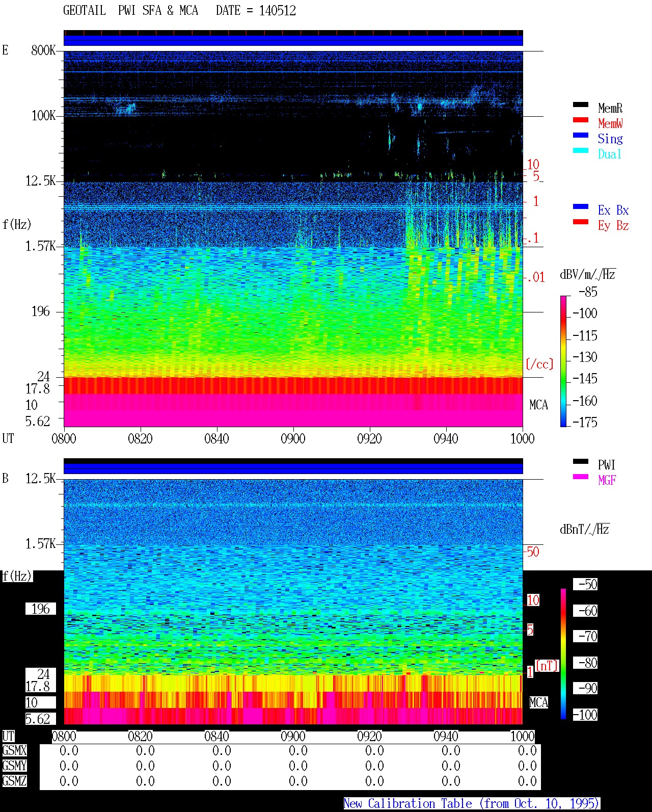
Task: Select the MemR legend label
Action: click(610, 108)
